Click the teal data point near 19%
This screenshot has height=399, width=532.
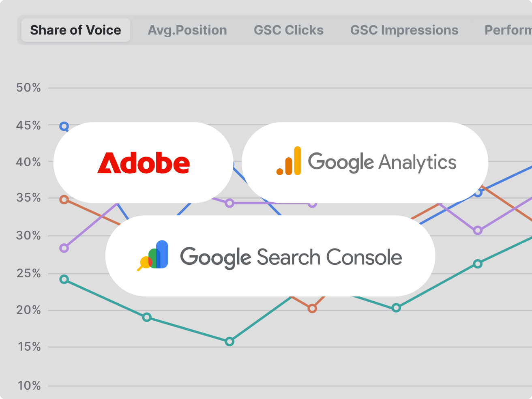pyautogui.click(x=147, y=317)
